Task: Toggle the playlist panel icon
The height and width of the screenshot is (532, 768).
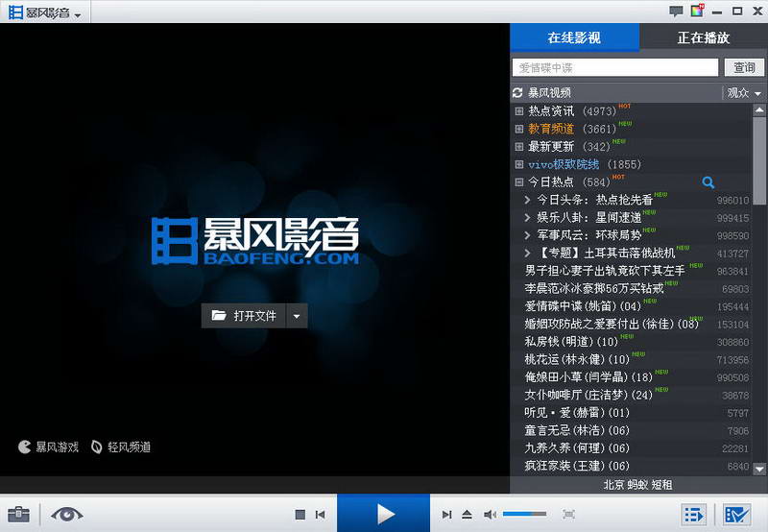Action: tap(694, 515)
